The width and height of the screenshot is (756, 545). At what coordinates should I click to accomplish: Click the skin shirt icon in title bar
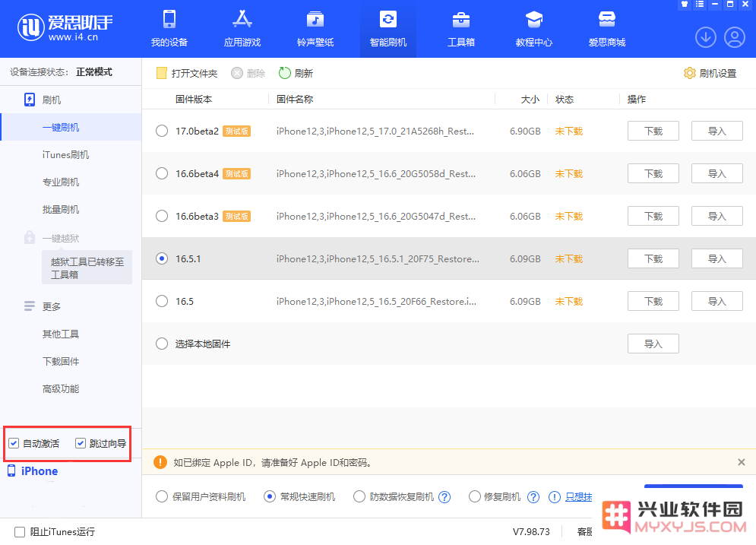point(684,4)
